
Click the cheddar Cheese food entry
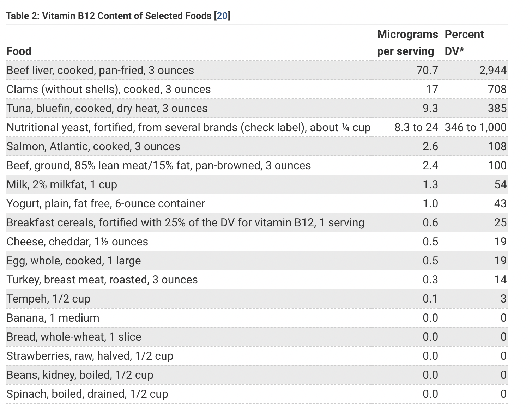tap(77, 242)
